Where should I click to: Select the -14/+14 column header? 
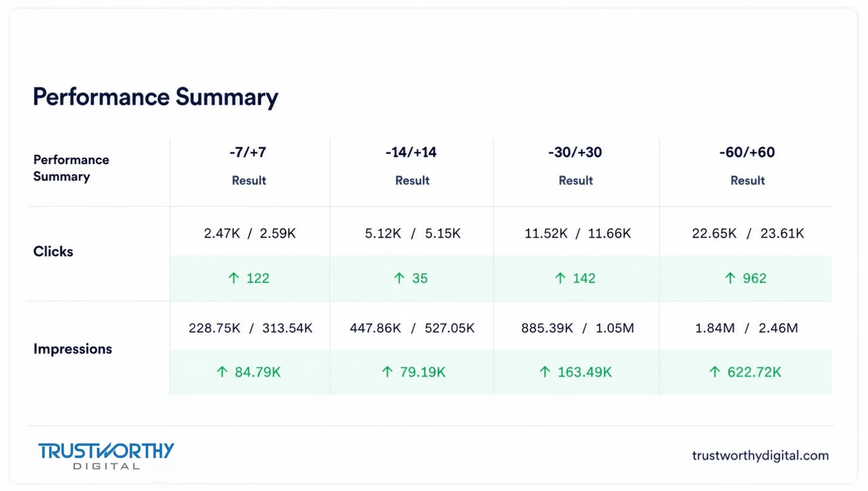(x=411, y=152)
